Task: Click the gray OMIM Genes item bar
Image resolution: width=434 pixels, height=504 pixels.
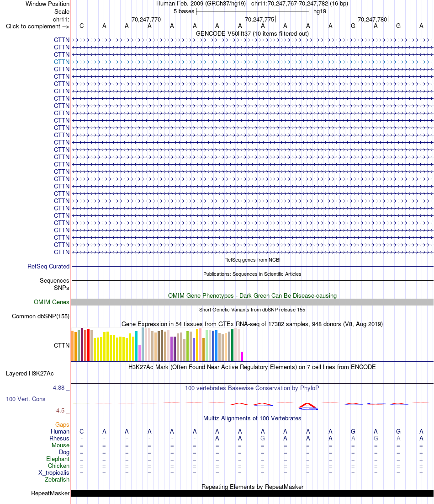Action: [x=252, y=302]
